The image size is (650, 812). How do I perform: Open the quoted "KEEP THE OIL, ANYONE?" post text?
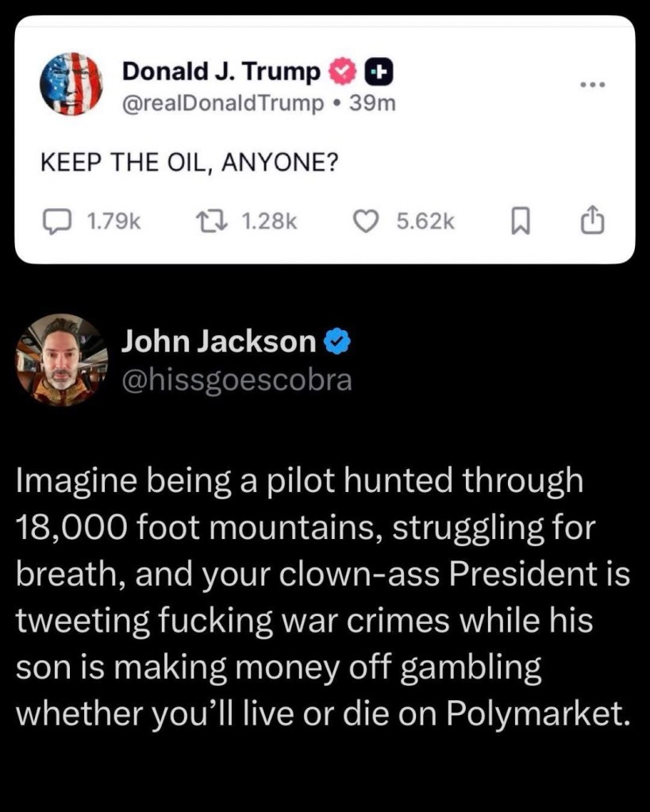[x=190, y=164]
